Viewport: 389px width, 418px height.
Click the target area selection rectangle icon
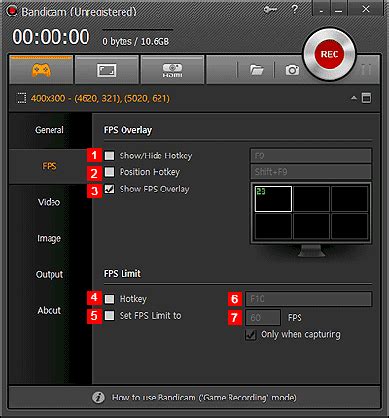click(x=22, y=98)
